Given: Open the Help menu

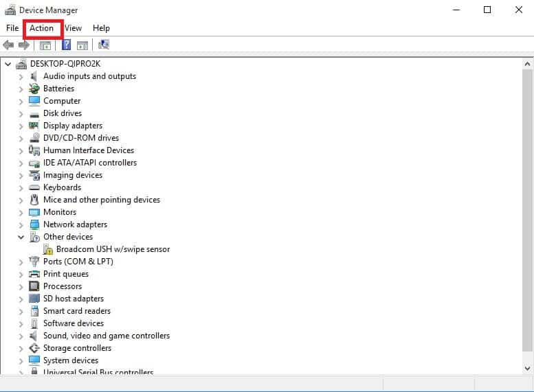Looking at the screenshot, I should [x=101, y=28].
